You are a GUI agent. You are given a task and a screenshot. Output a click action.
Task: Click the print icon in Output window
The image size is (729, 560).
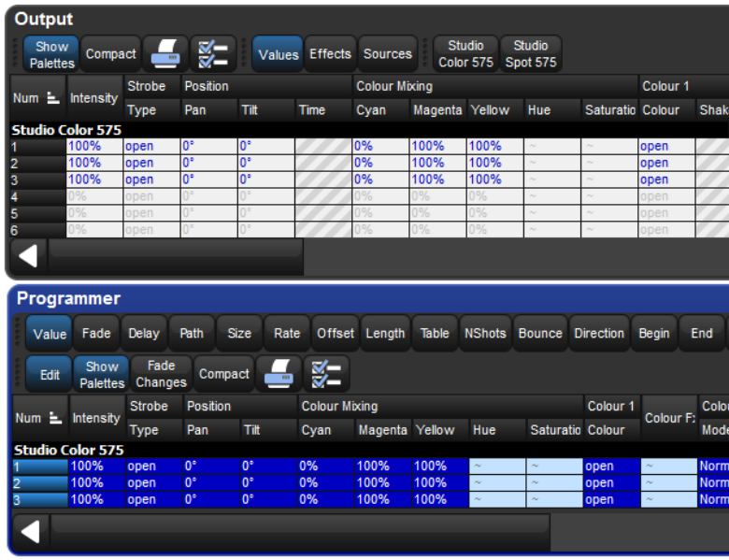coord(166,54)
